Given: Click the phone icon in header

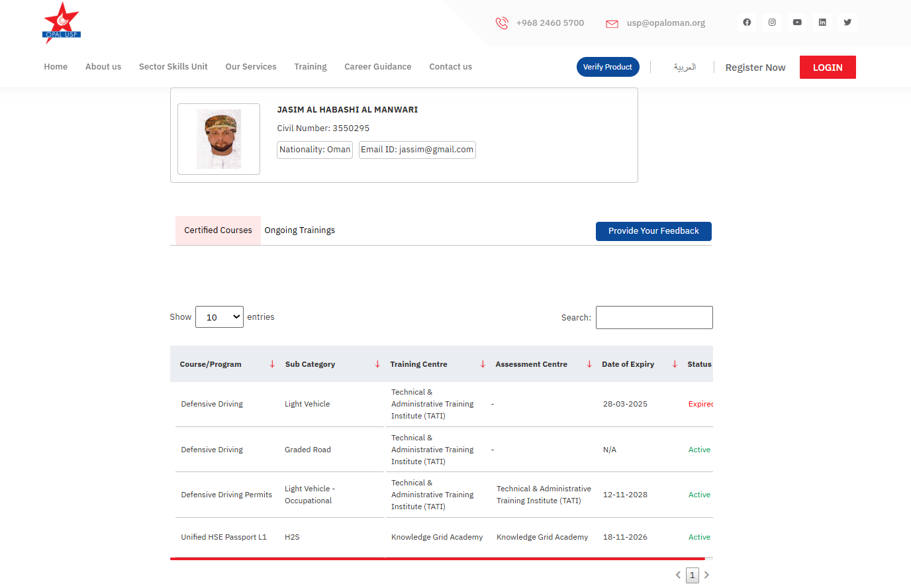Looking at the screenshot, I should [502, 23].
